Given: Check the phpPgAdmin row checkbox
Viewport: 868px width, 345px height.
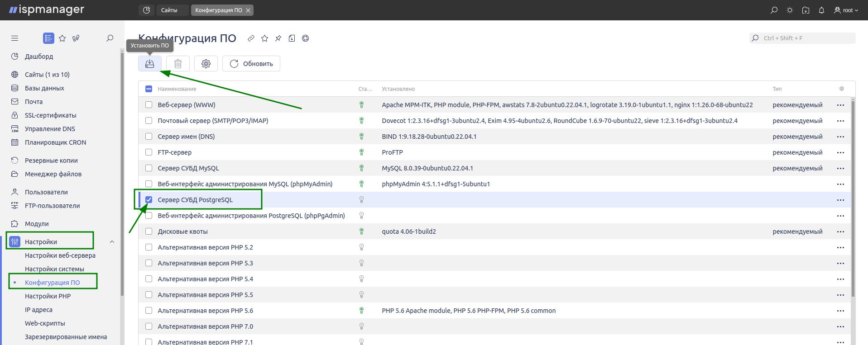Looking at the screenshot, I should tap(149, 215).
